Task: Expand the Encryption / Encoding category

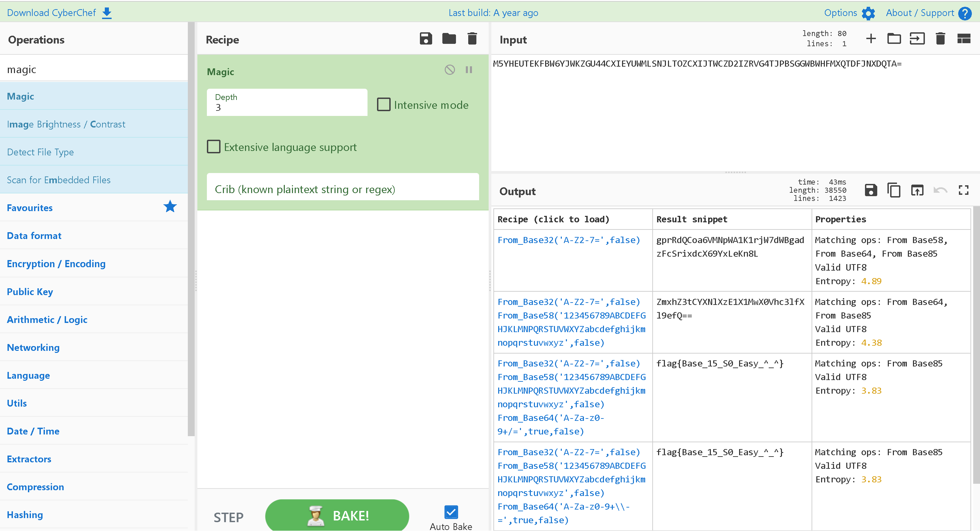Action: pyautogui.click(x=56, y=264)
